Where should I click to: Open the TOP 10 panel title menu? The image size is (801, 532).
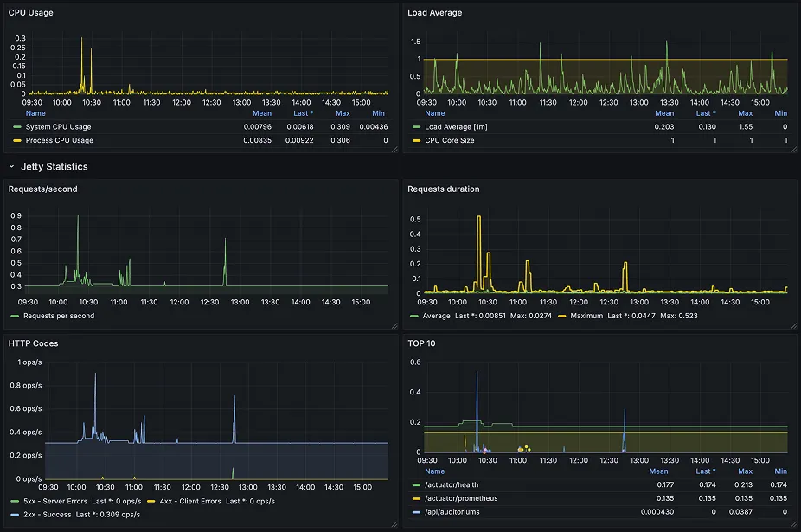tap(421, 343)
